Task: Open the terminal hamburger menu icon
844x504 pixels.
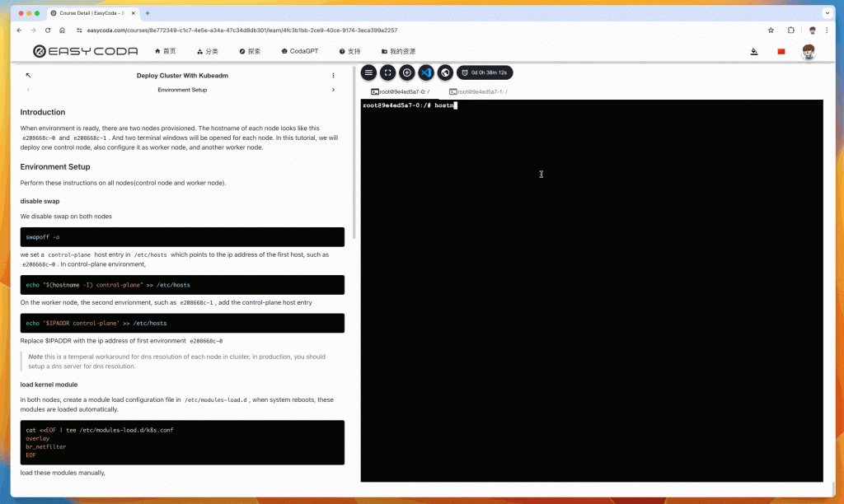Action: (x=368, y=72)
